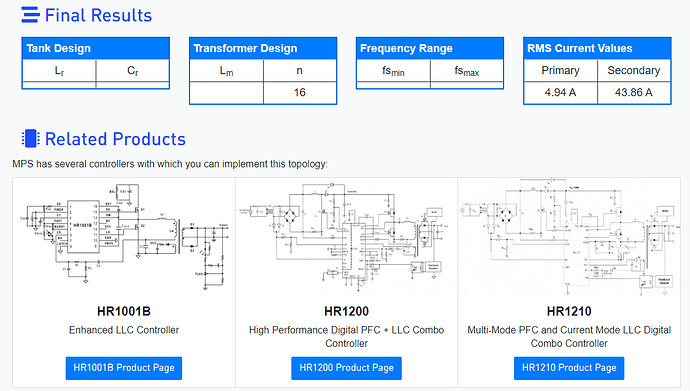Select the HR1210 product title
Image resolution: width=690 pixels, height=391 pixels.
click(569, 311)
